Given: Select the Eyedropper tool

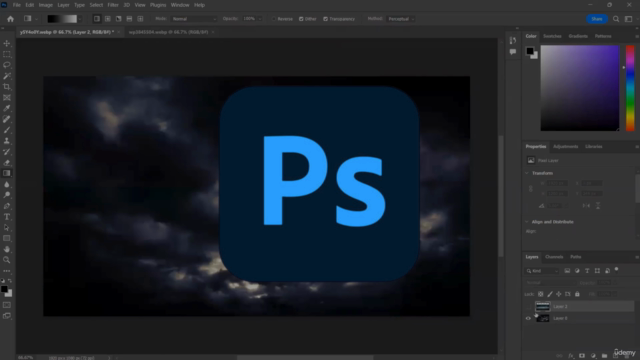Looking at the screenshot, I should click(x=7, y=108).
